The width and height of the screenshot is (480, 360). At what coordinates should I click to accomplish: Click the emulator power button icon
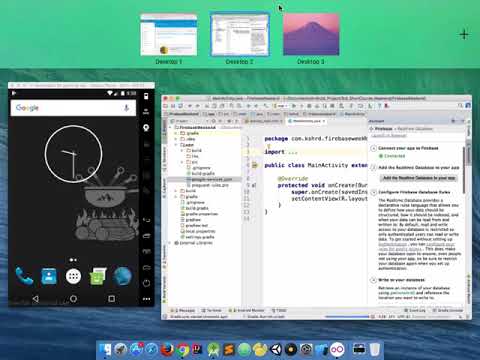click(x=146, y=283)
